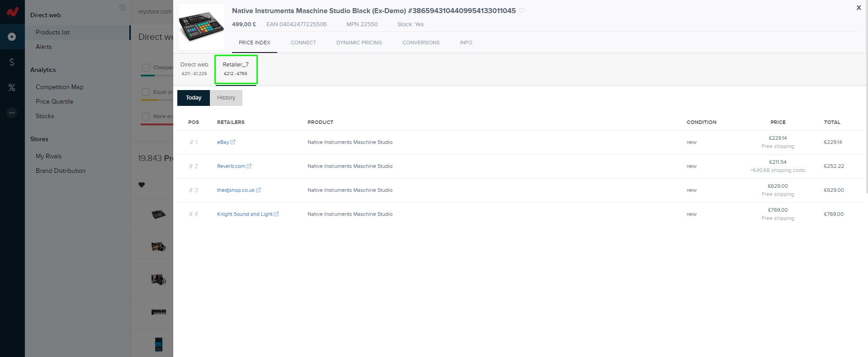The height and width of the screenshot is (357, 868).
Task: Click the Stores section heading
Action: (x=39, y=139)
